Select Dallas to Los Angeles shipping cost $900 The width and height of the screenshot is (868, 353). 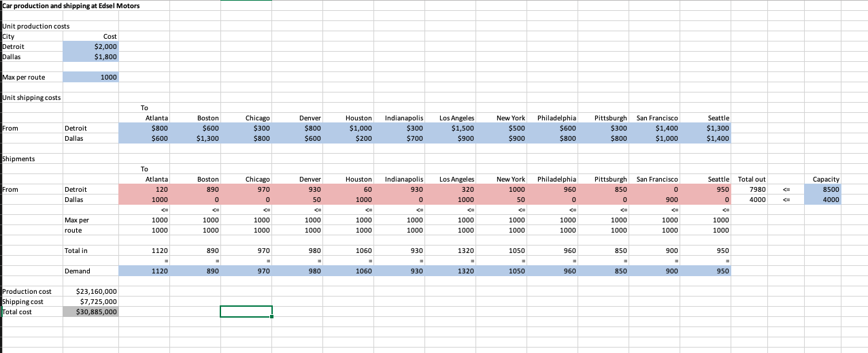coord(450,138)
